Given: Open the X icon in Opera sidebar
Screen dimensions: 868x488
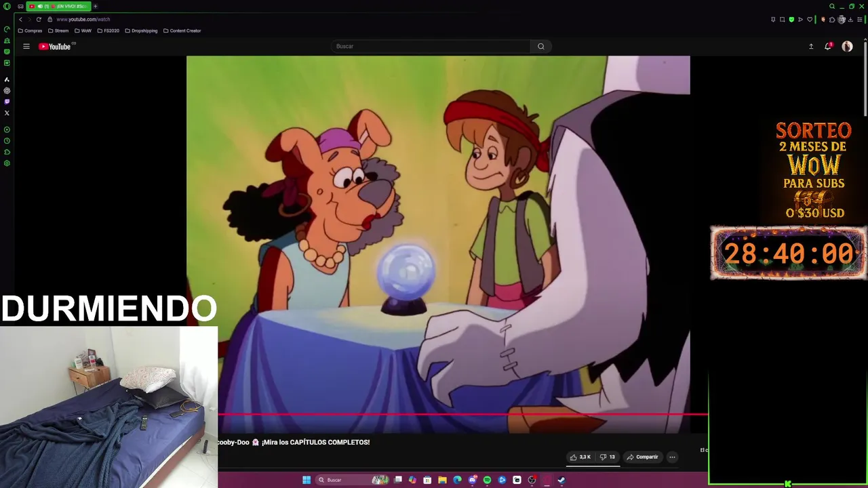Looking at the screenshot, I should (x=7, y=113).
